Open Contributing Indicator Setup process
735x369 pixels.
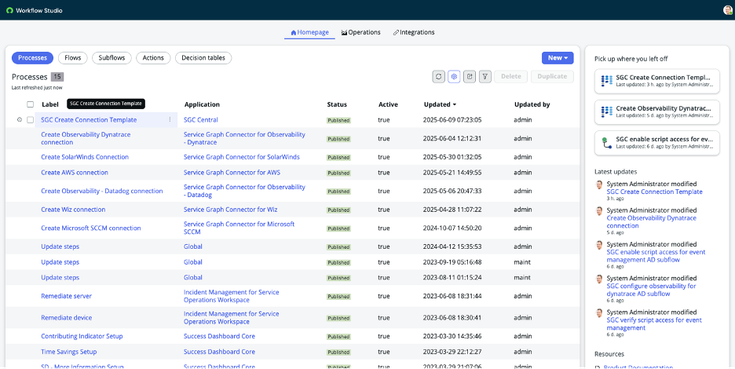[82, 336]
